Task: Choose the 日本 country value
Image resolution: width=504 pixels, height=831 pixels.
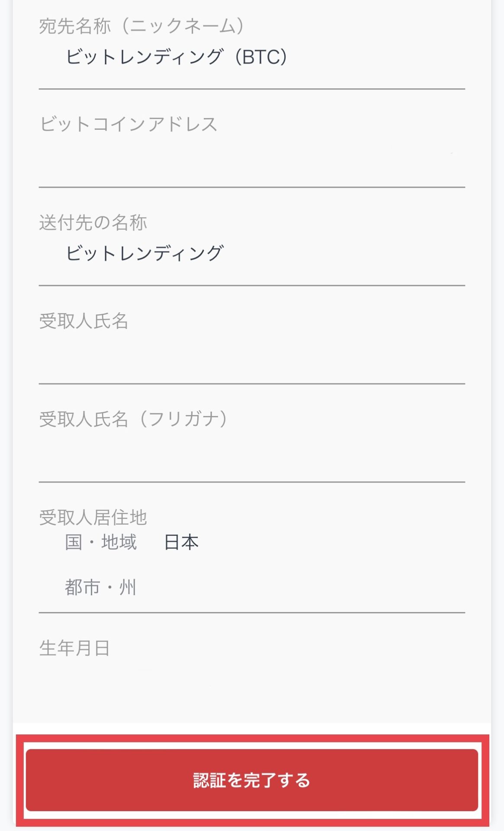Action: (x=181, y=542)
